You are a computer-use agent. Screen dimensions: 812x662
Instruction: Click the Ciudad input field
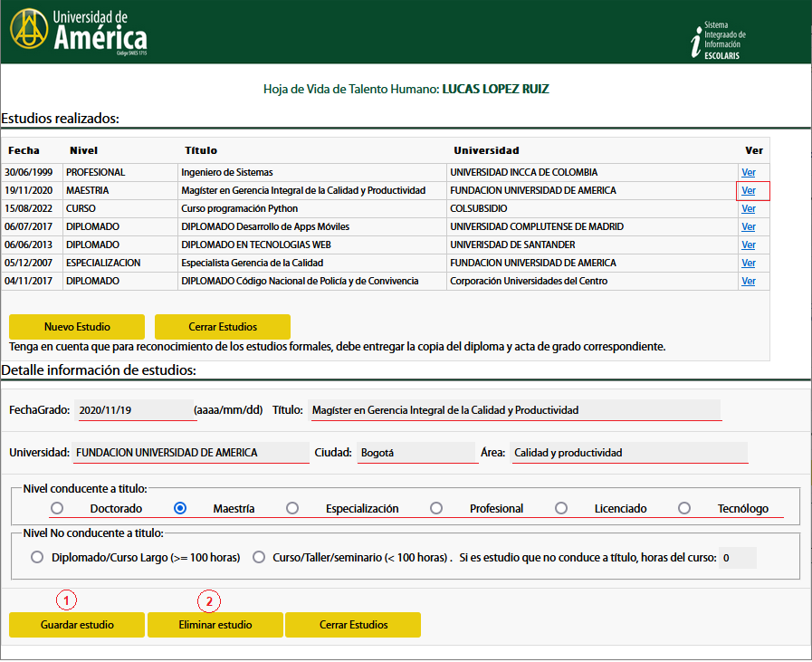point(416,452)
